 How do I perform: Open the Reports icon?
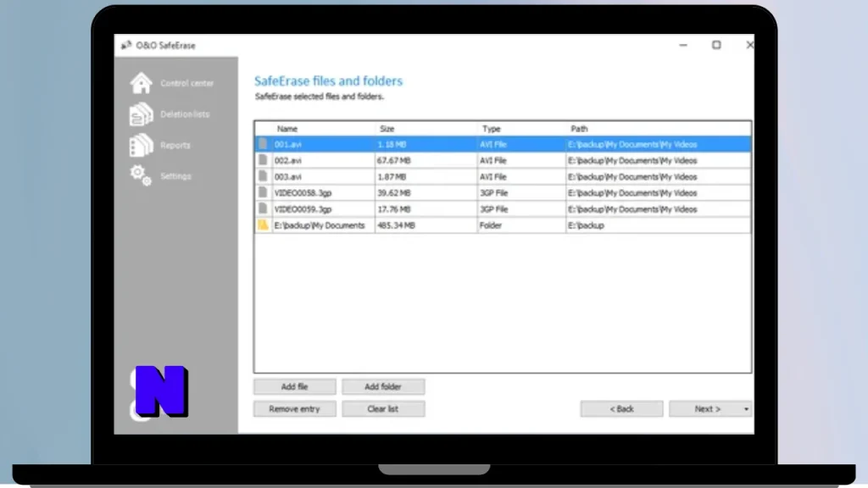142,146
